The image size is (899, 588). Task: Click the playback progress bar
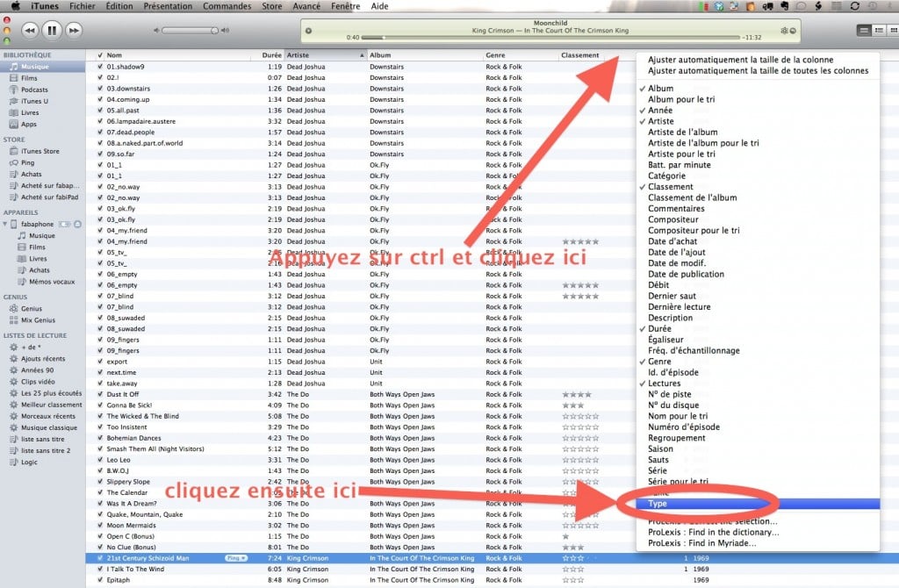tap(550, 37)
